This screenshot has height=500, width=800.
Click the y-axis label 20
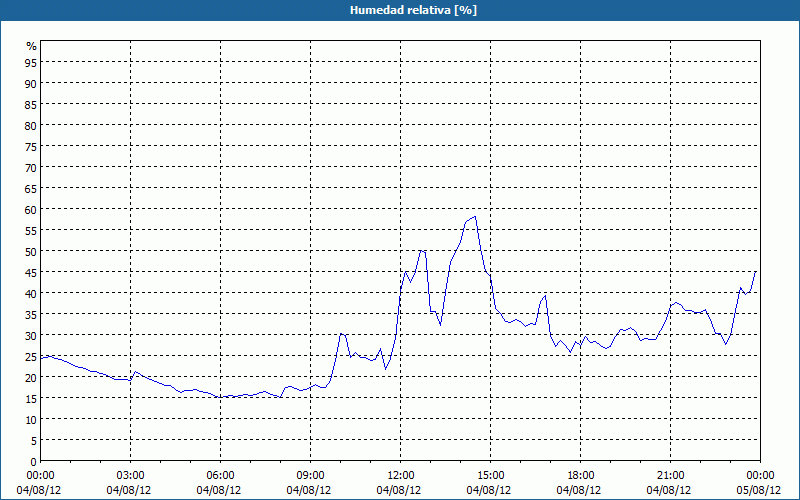point(31,377)
